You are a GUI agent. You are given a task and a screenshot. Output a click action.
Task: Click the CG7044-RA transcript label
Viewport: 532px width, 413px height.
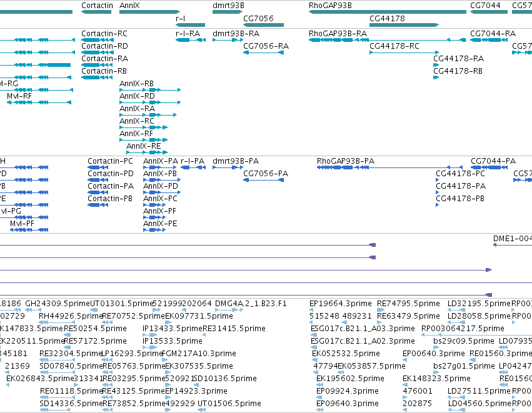pyautogui.click(x=493, y=34)
